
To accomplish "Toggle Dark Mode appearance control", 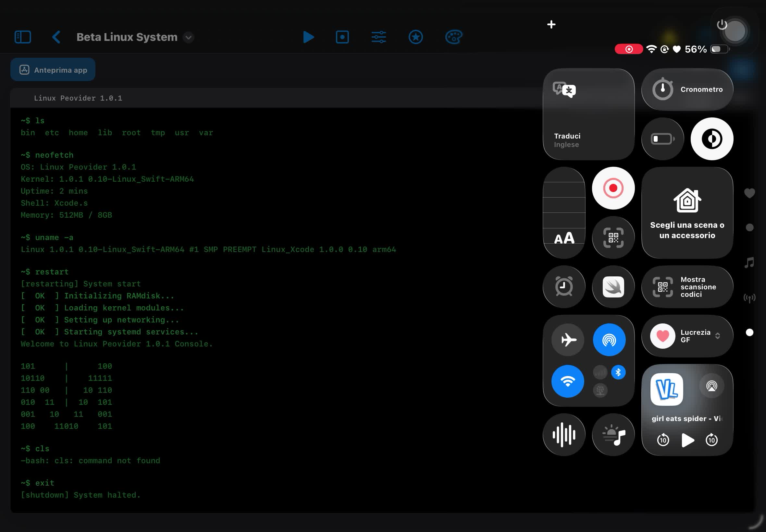I will point(712,138).
